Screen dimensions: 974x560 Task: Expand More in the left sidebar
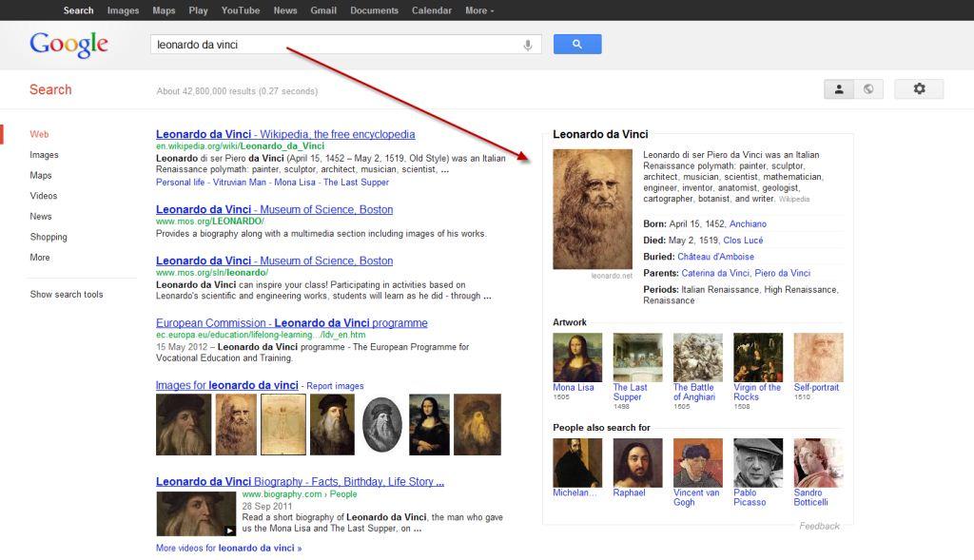coord(40,257)
